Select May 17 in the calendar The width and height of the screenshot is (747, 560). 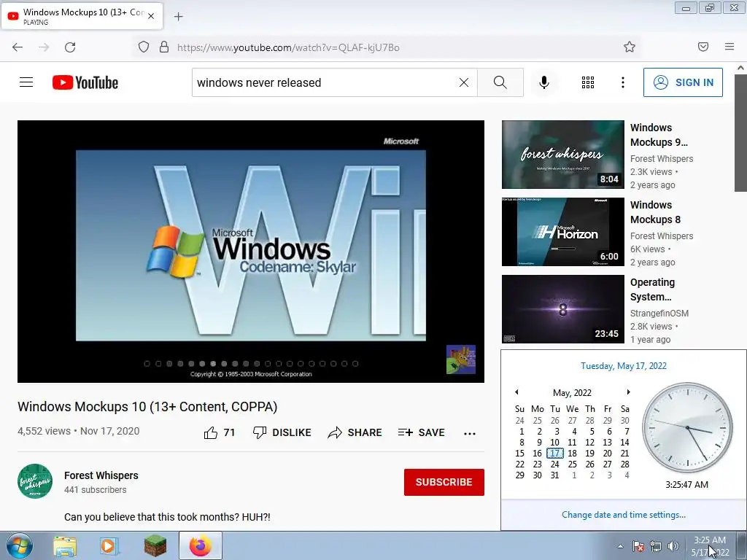(555, 453)
